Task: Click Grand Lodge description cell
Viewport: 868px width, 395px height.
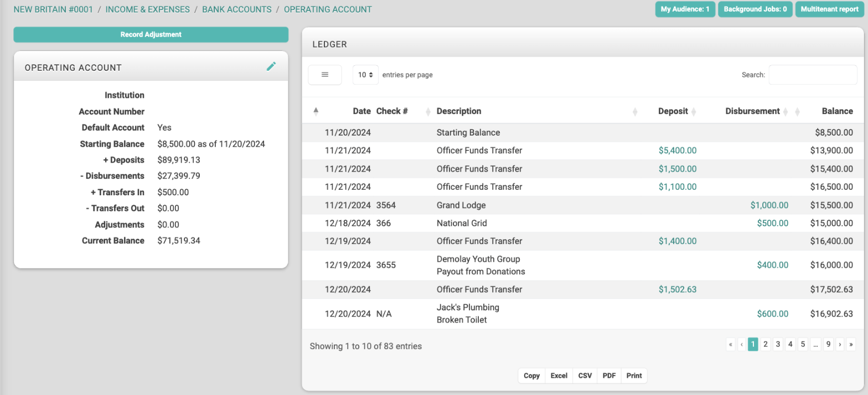Action: [461, 205]
